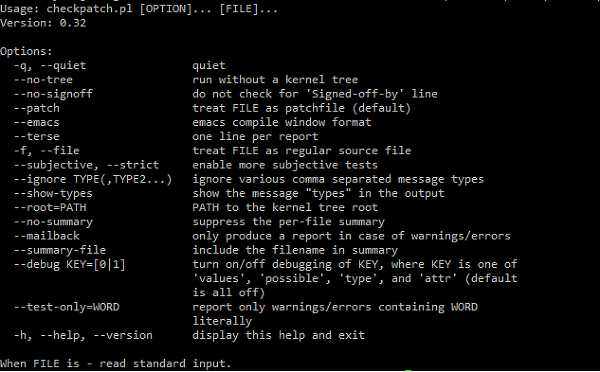
Task: Click the --summary-file option
Action: (60, 250)
